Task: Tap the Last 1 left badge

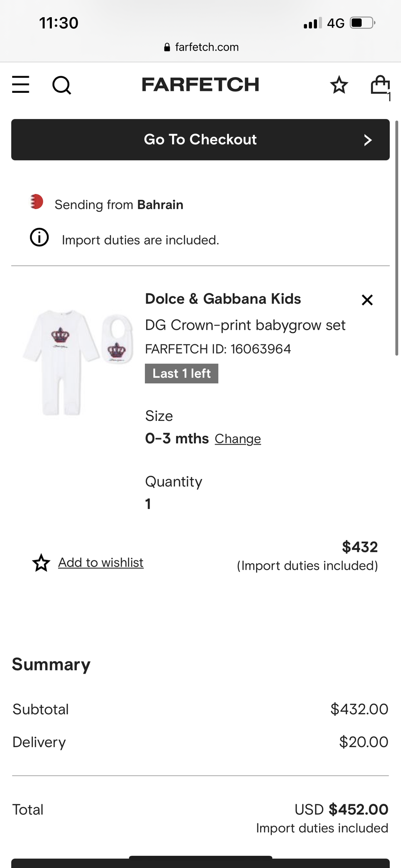Action: coord(181,374)
